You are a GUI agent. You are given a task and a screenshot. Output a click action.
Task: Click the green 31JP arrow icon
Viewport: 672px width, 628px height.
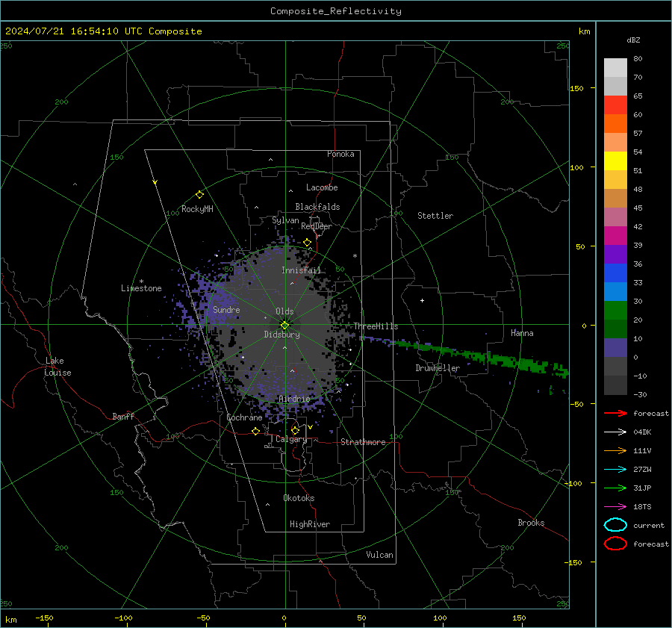click(x=615, y=488)
